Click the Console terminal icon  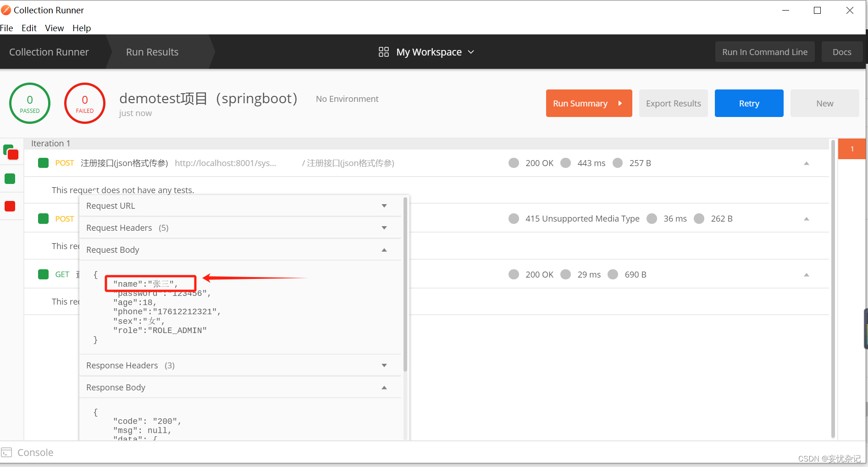tap(6, 452)
